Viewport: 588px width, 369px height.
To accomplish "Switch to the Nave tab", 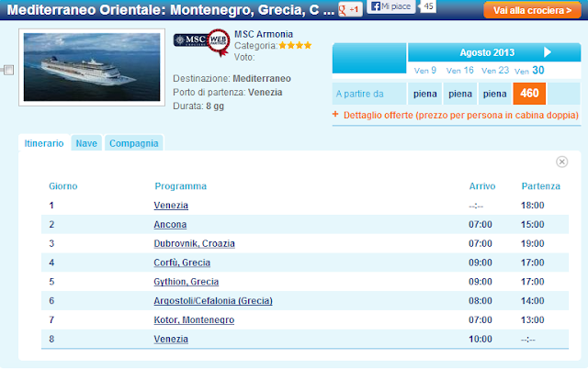I will [86, 143].
